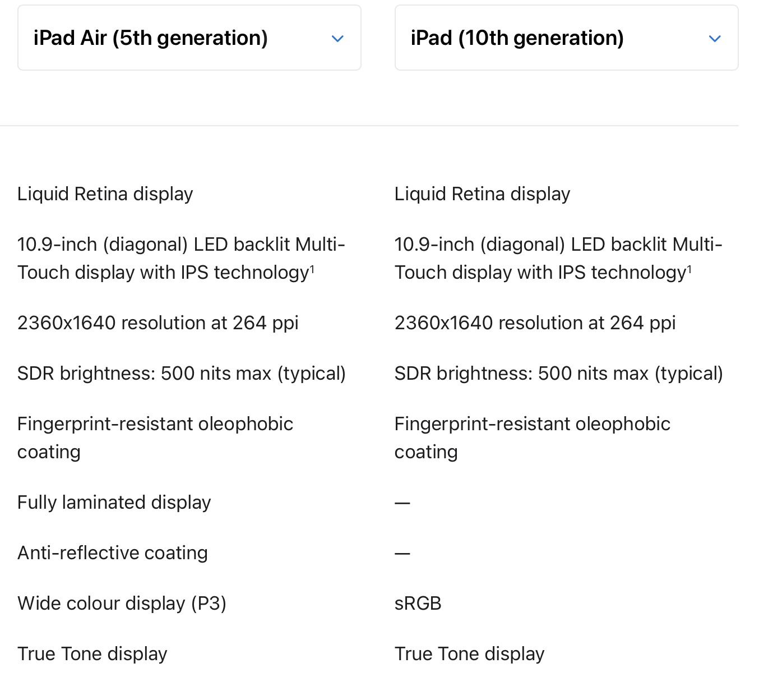
Task: Click the 'sRGB' text
Action: pyautogui.click(x=418, y=604)
